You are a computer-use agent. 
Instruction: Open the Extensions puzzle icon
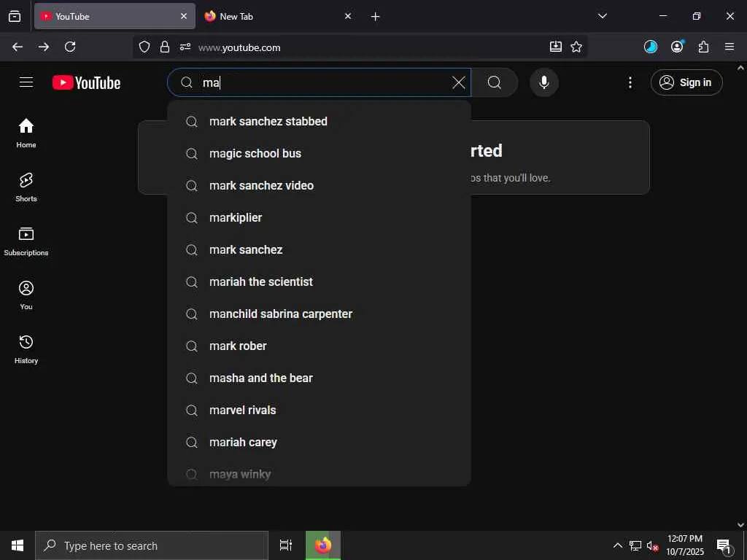pyautogui.click(x=704, y=47)
